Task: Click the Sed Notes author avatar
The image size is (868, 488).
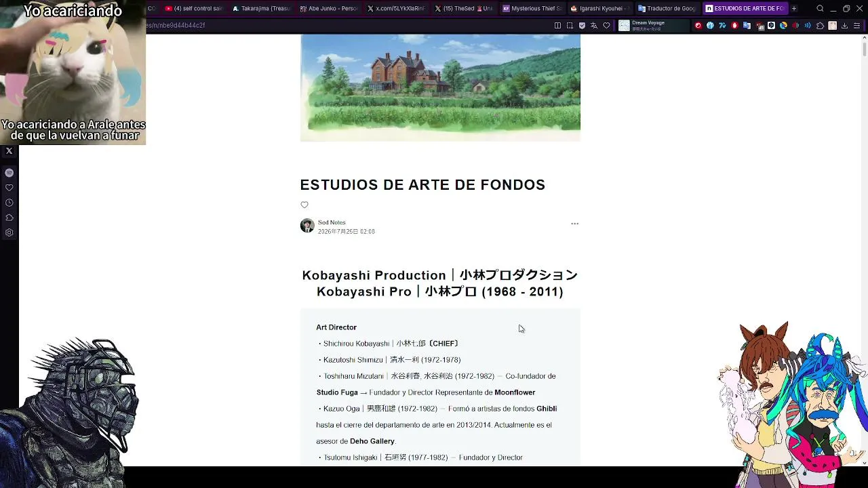Action: click(307, 226)
